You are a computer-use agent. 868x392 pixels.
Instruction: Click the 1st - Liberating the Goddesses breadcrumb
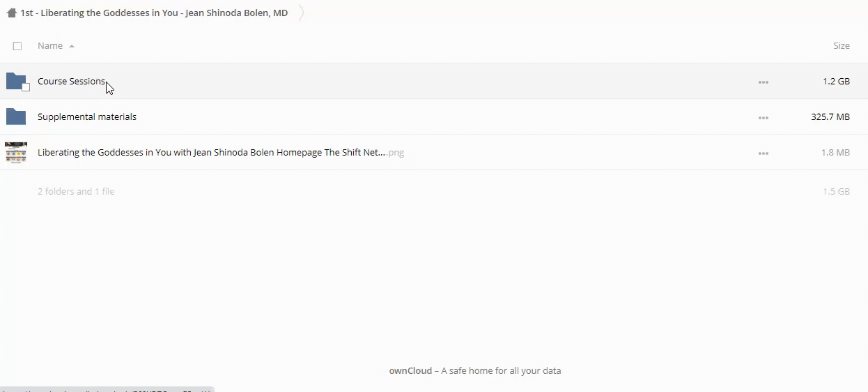click(154, 13)
